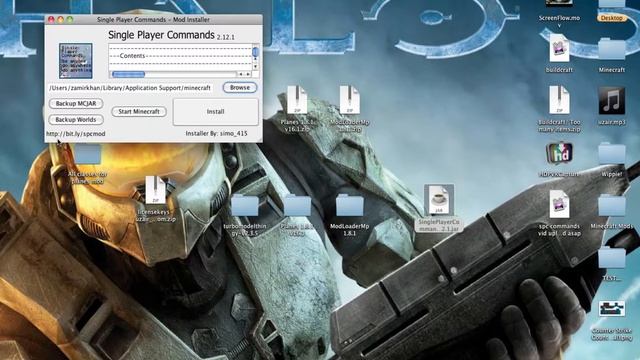The width and height of the screenshot is (640, 360).
Task: Click the Contents text area
Action: coord(180,57)
